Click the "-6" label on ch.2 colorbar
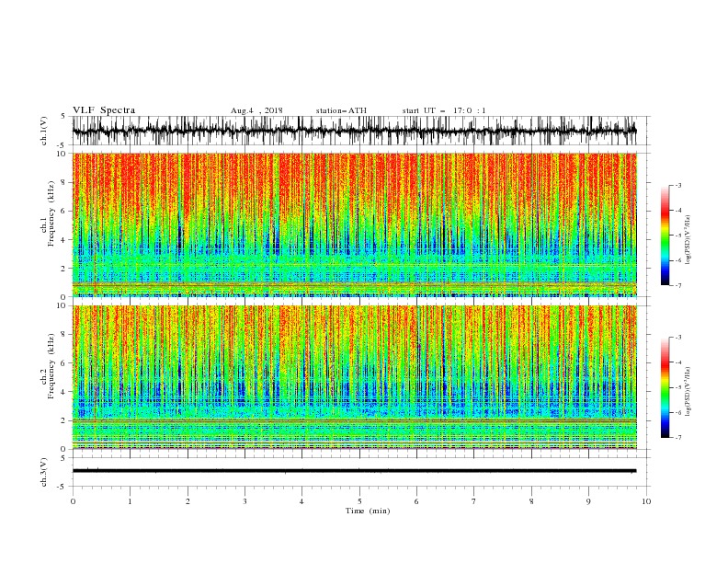The image size is (728, 563). pyautogui.click(x=678, y=412)
